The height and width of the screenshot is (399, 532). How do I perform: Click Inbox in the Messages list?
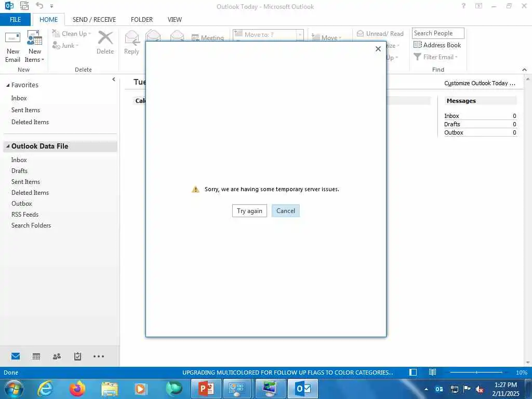click(x=451, y=116)
